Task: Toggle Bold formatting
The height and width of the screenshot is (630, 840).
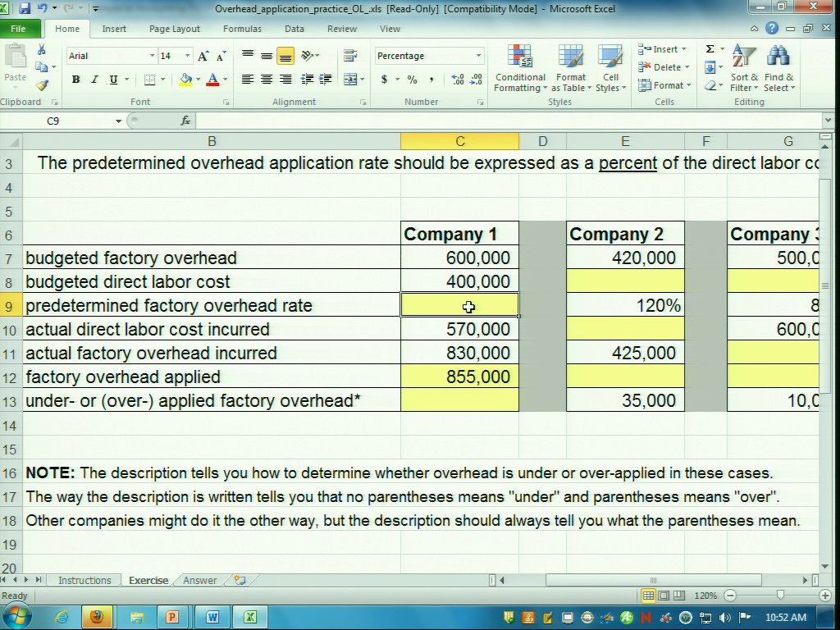Action: click(x=75, y=80)
